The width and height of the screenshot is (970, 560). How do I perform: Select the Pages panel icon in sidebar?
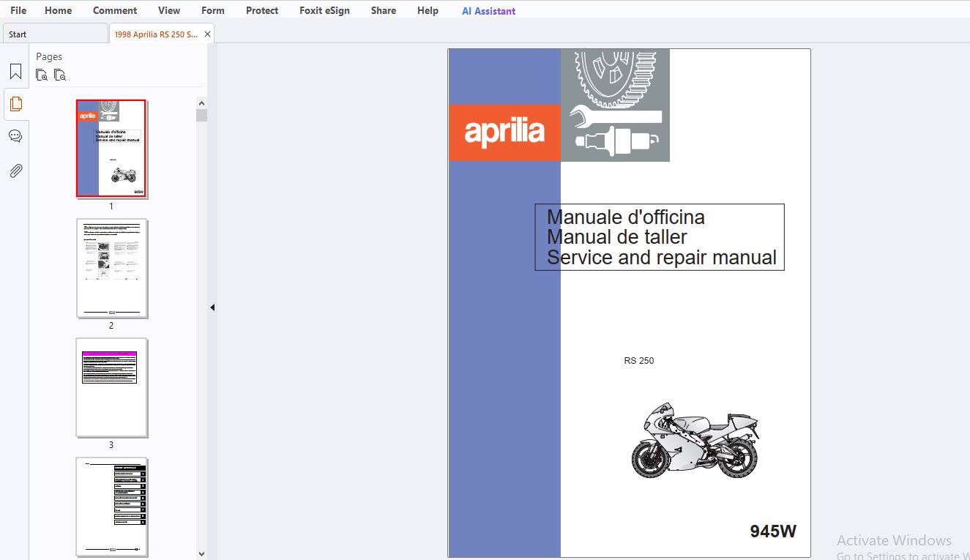pyautogui.click(x=15, y=104)
